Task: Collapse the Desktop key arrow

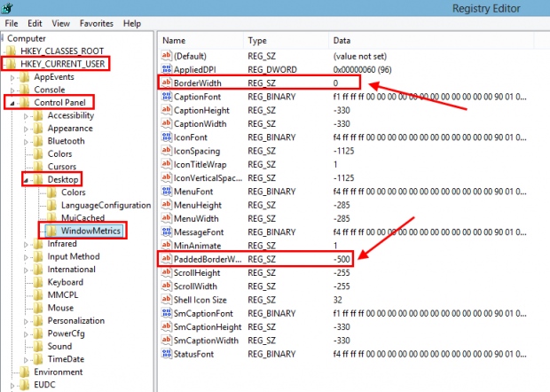Action: click(26, 180)
